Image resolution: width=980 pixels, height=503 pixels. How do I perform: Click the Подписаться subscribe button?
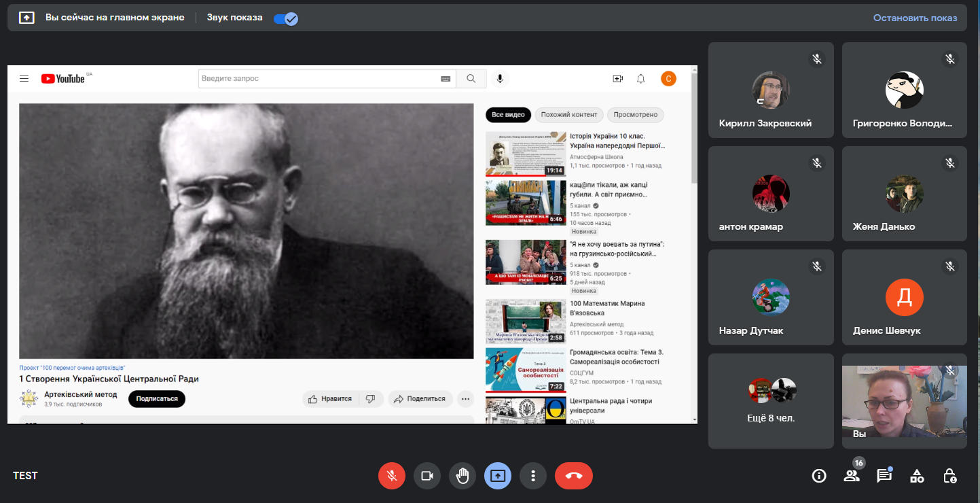(x=157, y=399)
